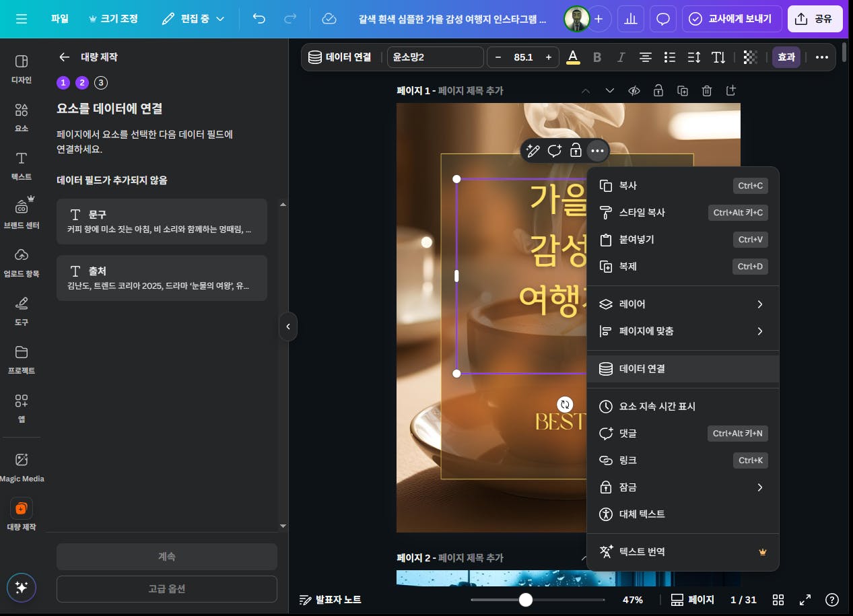Open the Elements sidebar panel
This screenshot has height=616, width=853.
(22, 118)
